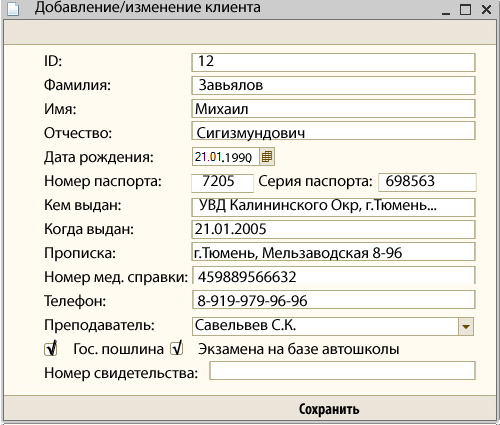Toggle the Гос. пошлина checkbox
The height and width of the screenshot is (425, 500).
click(x=51, y=349)
